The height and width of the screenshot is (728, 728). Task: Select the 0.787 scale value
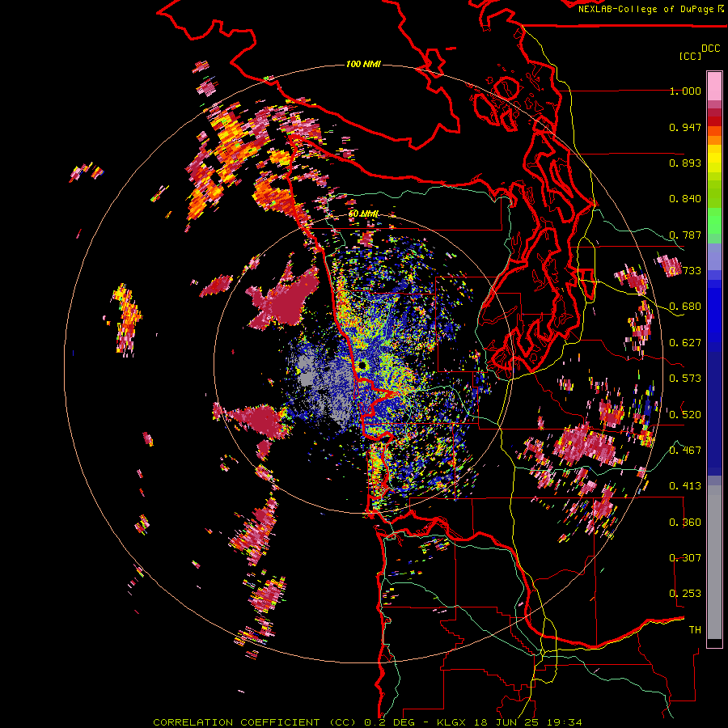pos(685,235)
